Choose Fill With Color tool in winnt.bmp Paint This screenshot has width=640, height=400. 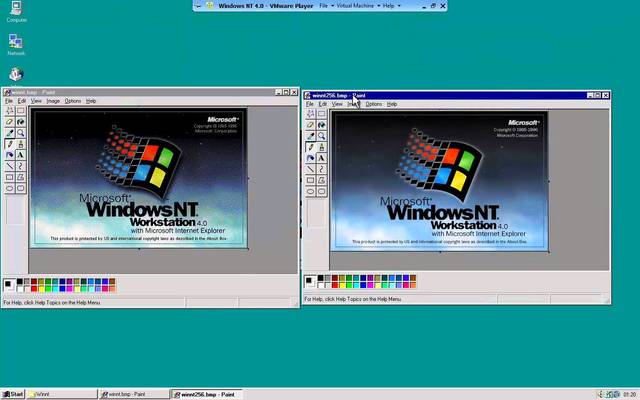click(x=20, y=122)
